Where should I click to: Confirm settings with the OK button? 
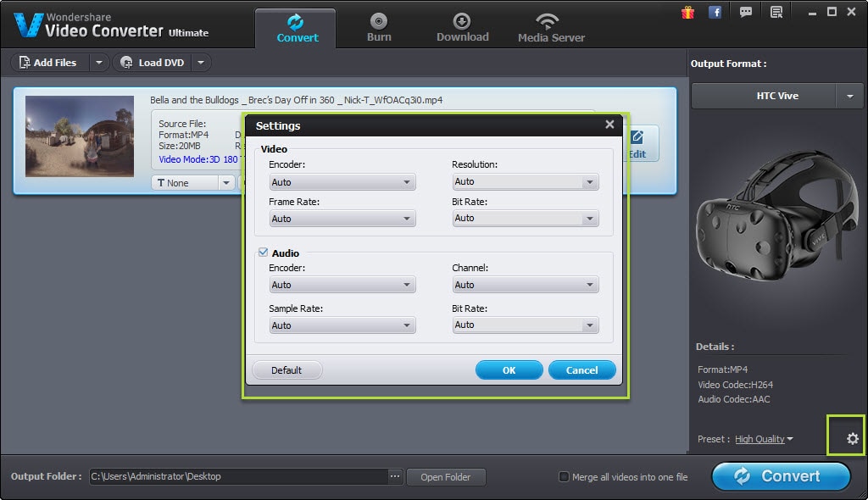click(509, 369)
